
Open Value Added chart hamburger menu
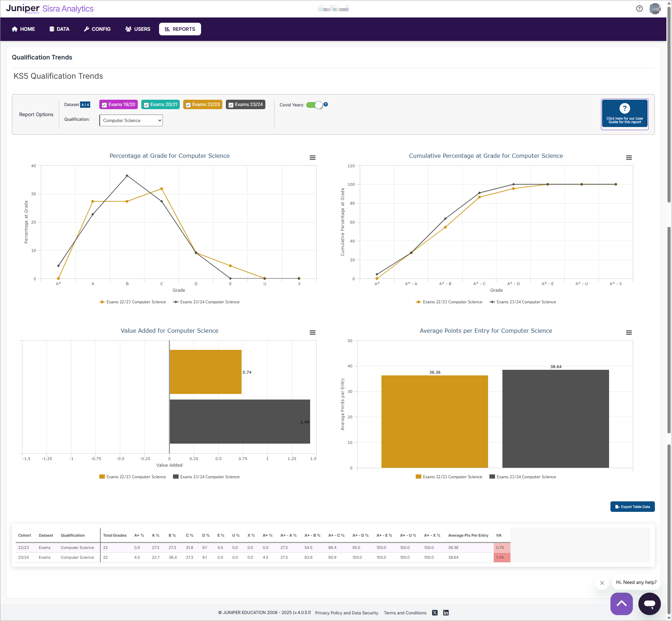[x=312, y=333]
